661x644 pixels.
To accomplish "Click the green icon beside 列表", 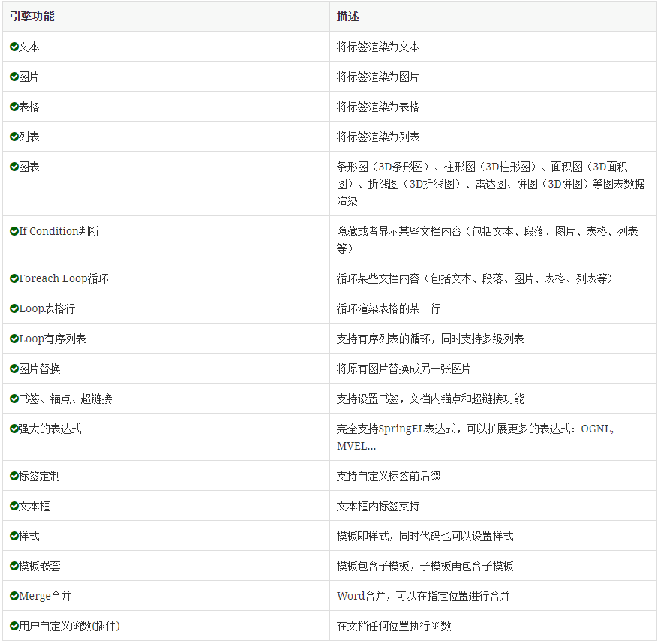I will coord(16,137).
